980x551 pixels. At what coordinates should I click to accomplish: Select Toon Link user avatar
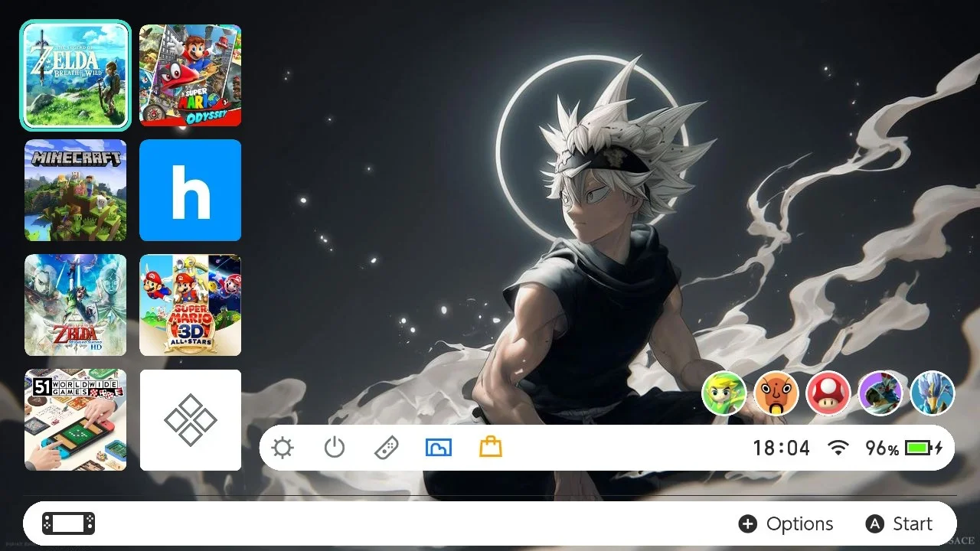click(724, 393)
